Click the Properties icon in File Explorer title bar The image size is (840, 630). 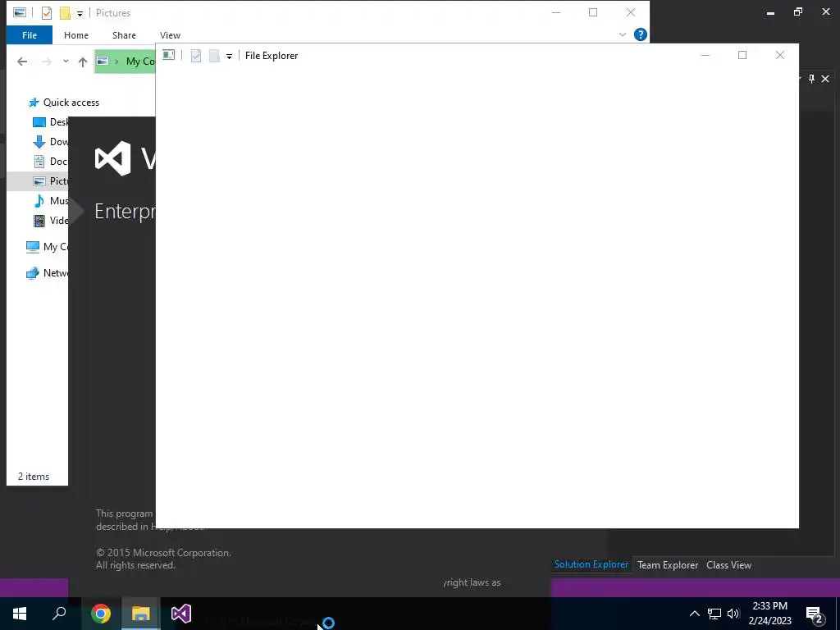coord(196,56)
